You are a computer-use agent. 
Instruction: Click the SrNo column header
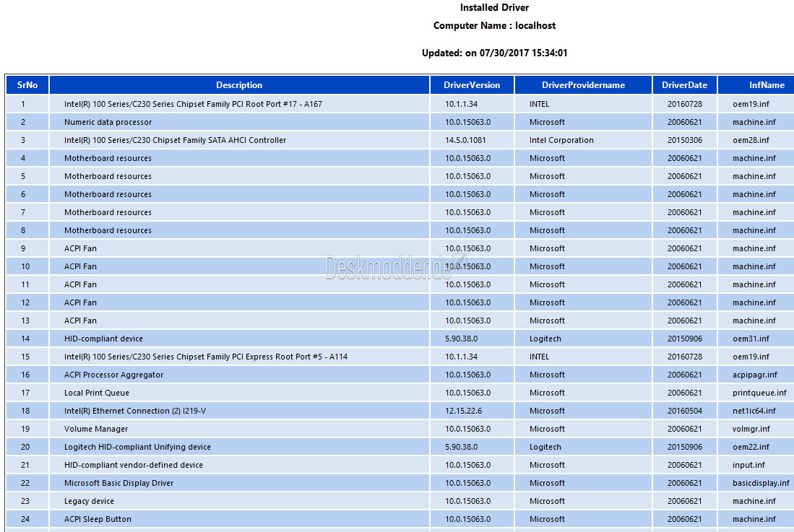[x=27, y=85]
